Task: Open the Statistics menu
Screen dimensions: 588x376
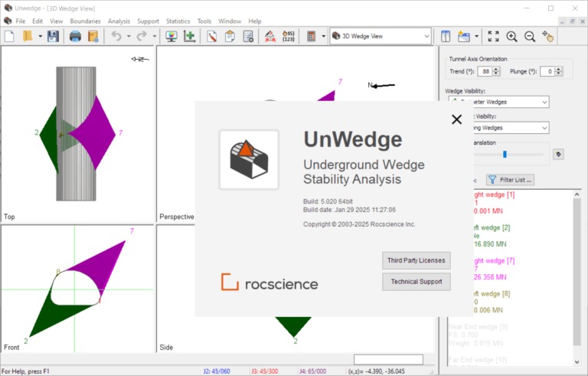Action: (x=178, y=21)
